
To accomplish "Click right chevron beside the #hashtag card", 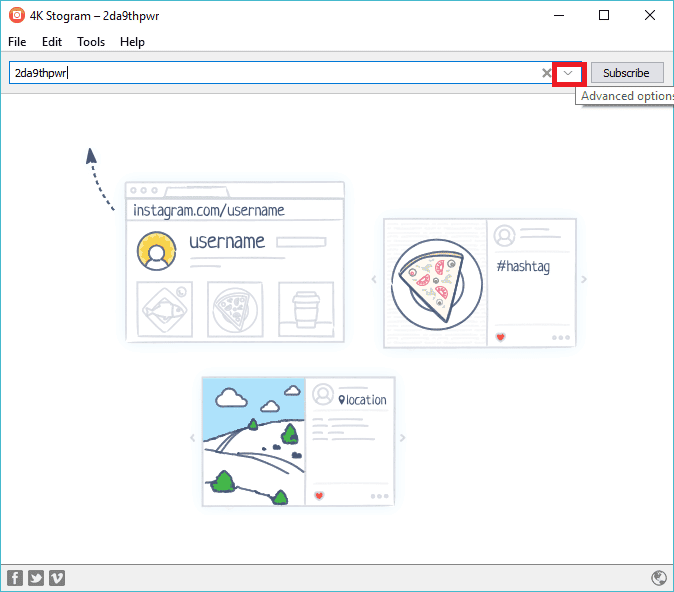I will click(584, 279).
